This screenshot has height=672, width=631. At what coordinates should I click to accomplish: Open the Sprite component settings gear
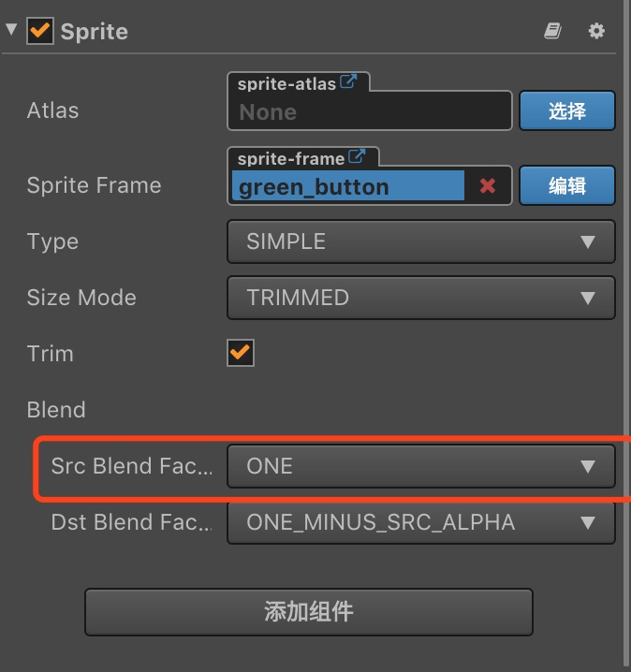(x=596, y=31)
